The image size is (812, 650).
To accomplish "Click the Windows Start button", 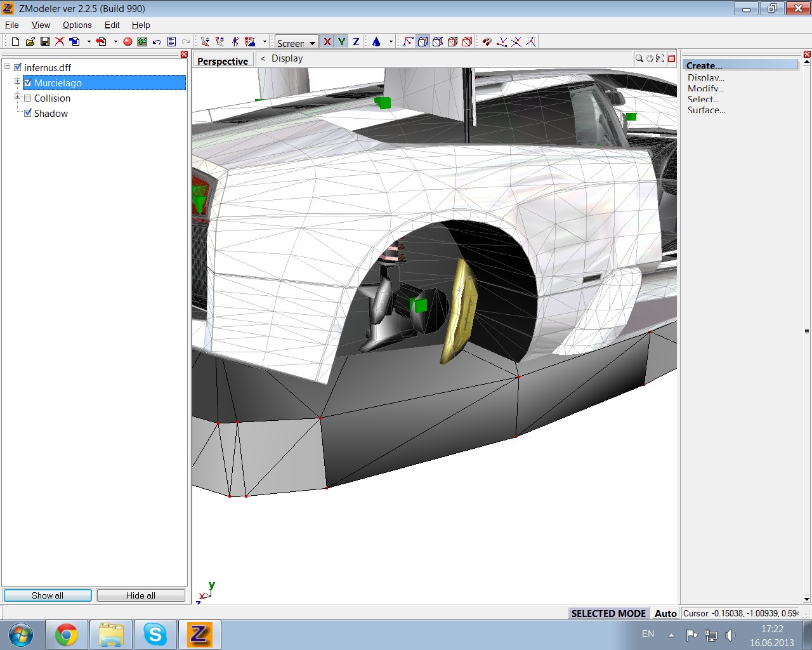I will click(x=21, y=634).
